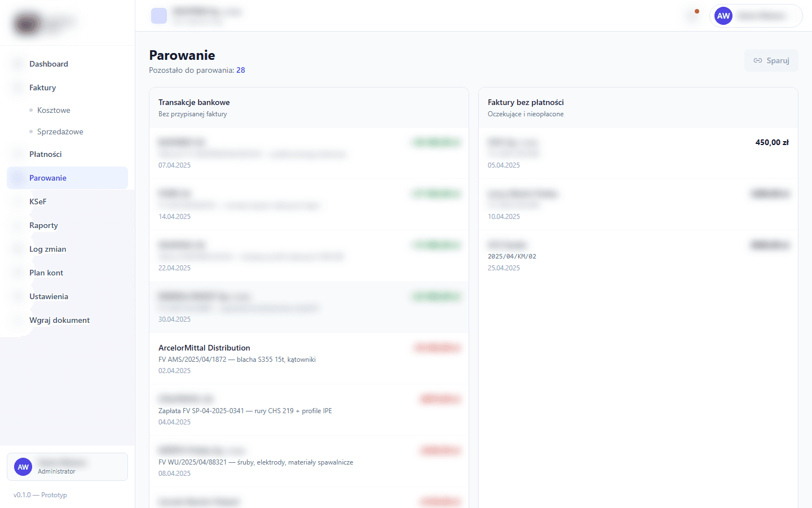Pick the bank transaction dated 22.04.2025
The image size is (812, 508).
point(309,256)
